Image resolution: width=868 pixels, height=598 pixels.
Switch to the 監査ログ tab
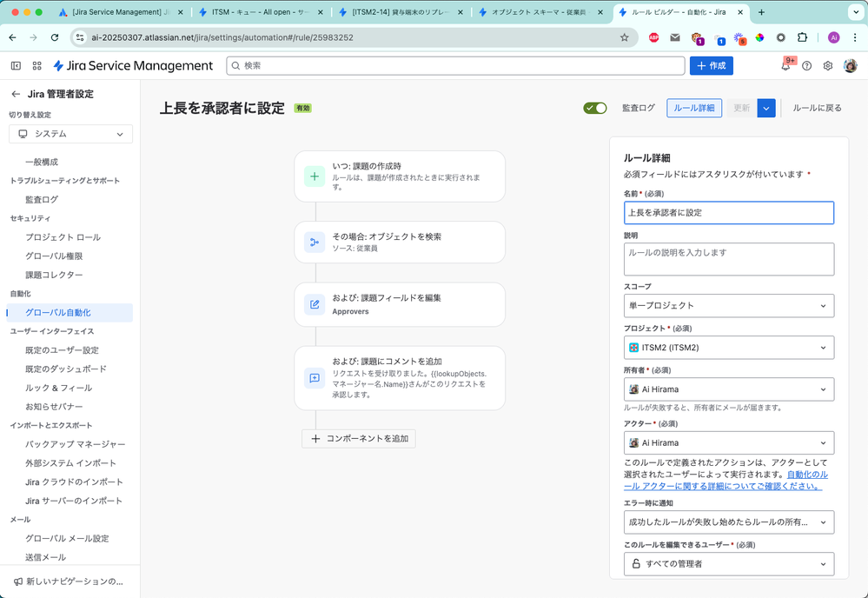639,108
